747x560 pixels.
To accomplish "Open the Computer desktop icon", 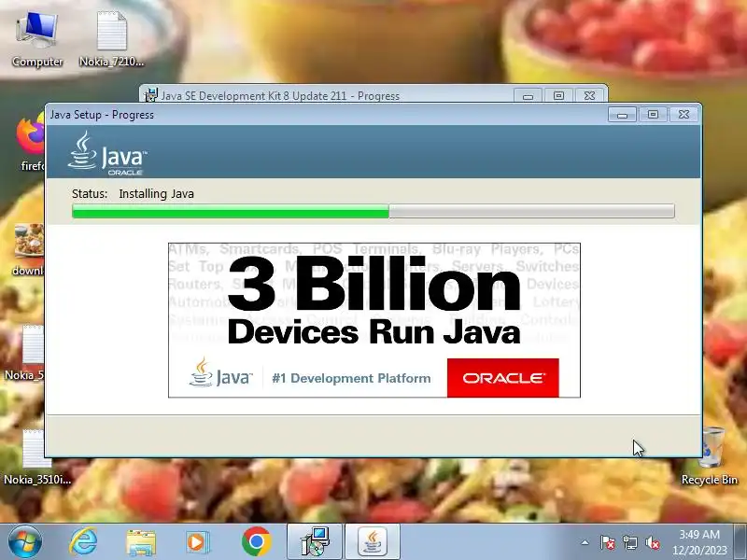I will (36, 39).
